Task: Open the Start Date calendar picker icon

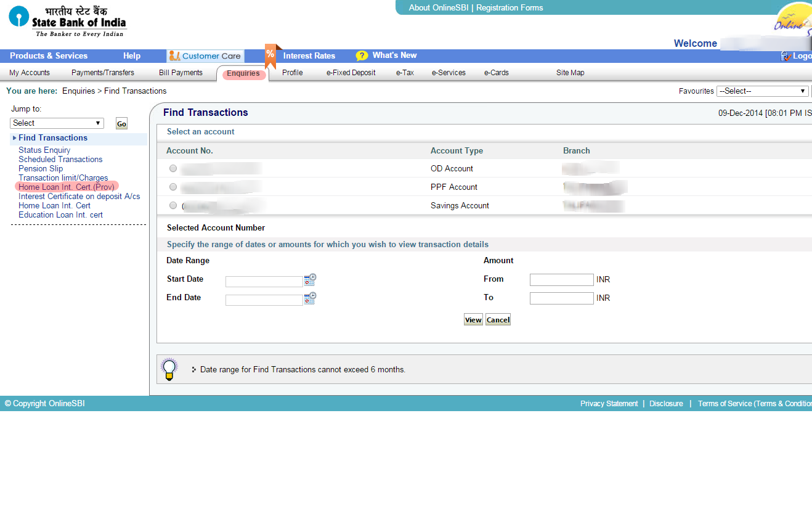Action: pyautogui.click(x=310, y=280)
